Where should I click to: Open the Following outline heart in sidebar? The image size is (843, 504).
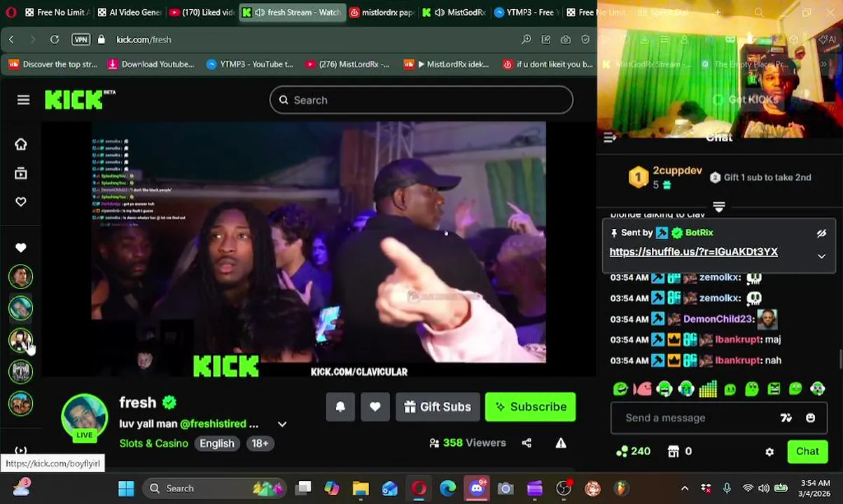(x=21, y=202)
